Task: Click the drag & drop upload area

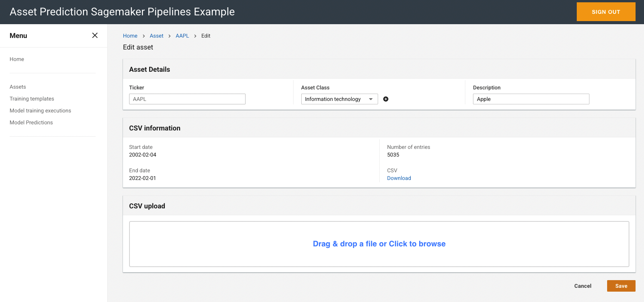Action: coord(379,244)
